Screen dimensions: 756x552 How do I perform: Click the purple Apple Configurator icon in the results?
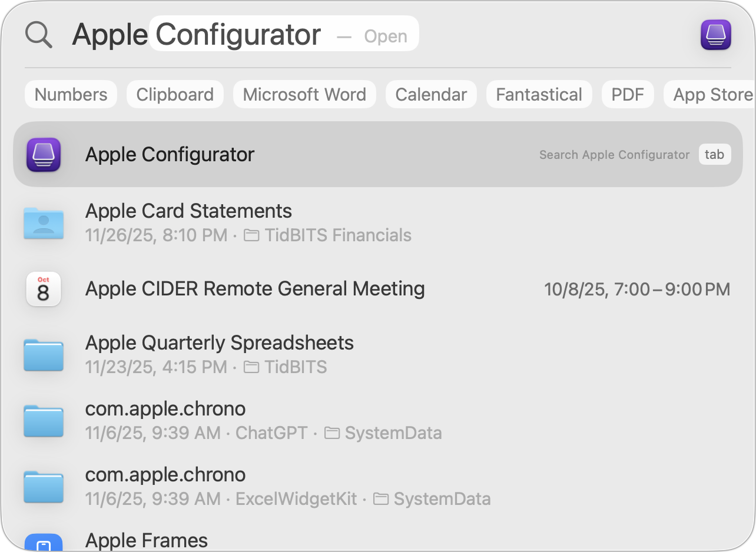[44, 155]
